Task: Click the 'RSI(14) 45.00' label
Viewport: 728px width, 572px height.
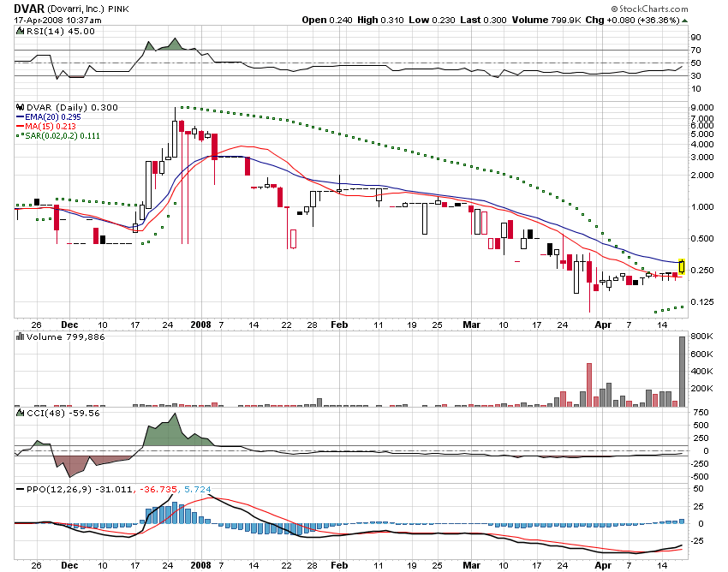Action: click(x=60, y=31)
